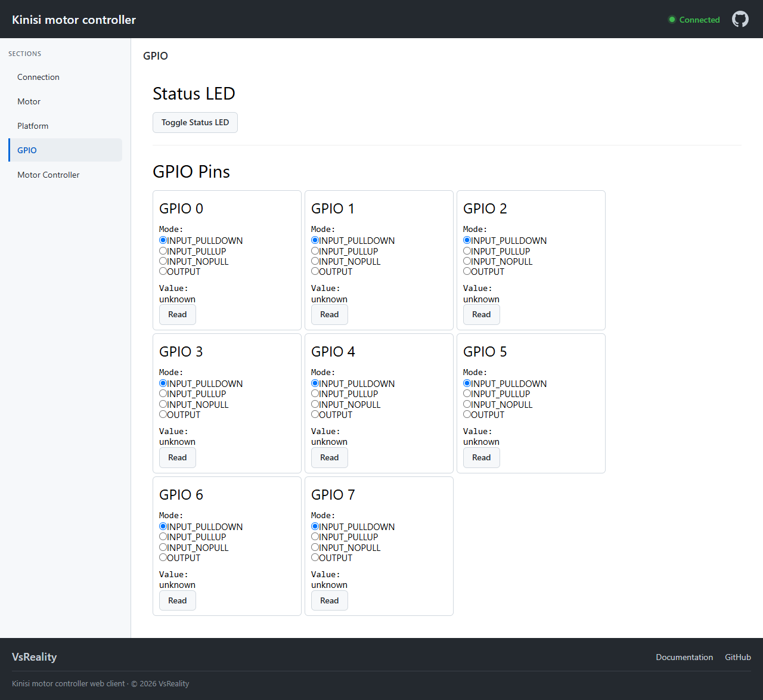Choose INPUT_NOPULL for GPIO 4
Image resolution: width=763 pixels, height=700 pixels.
pyautogui.click(x=315, y=404)
